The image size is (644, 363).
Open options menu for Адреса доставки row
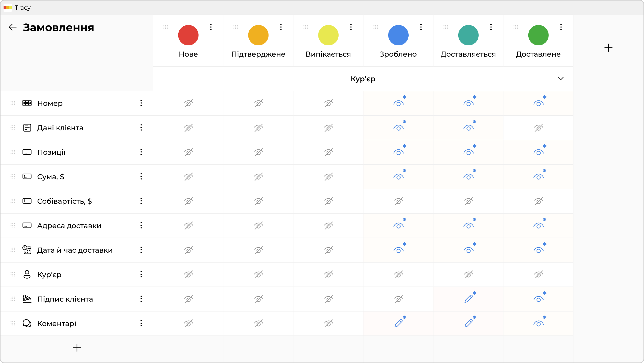pos(141,225)
